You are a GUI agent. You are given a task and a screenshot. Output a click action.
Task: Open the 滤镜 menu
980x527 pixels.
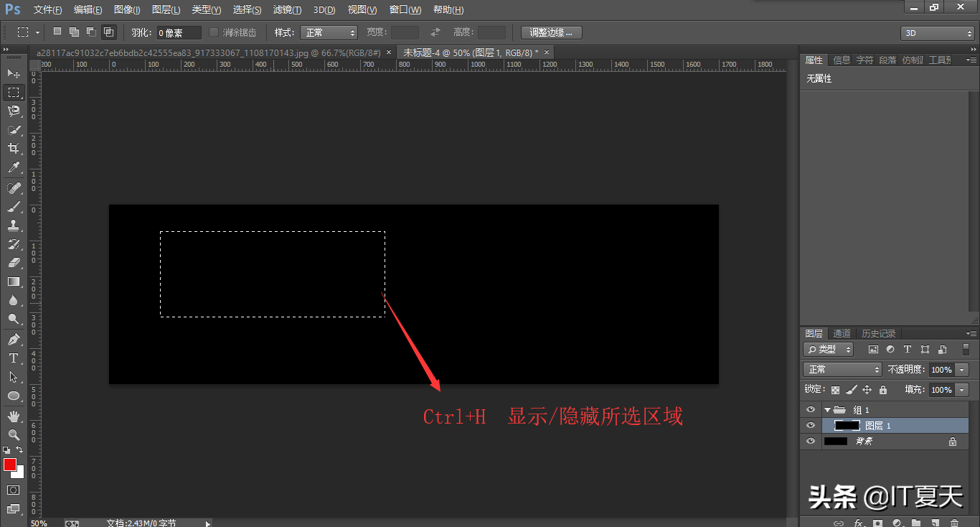[x=287, y=10]
